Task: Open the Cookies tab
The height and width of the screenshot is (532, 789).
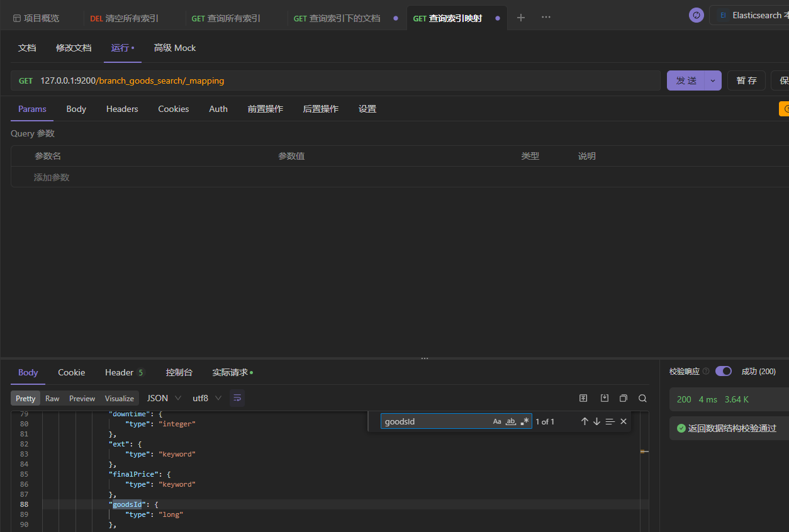Action: 174,109
